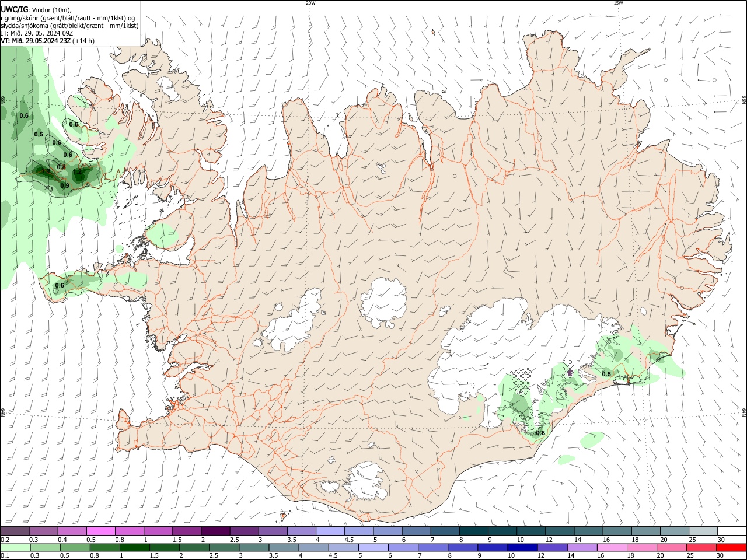Screen dimensions: 747x560
Task: Click the '0.6' value on Snæfellsnes peninsula
Action: (60, 285)
